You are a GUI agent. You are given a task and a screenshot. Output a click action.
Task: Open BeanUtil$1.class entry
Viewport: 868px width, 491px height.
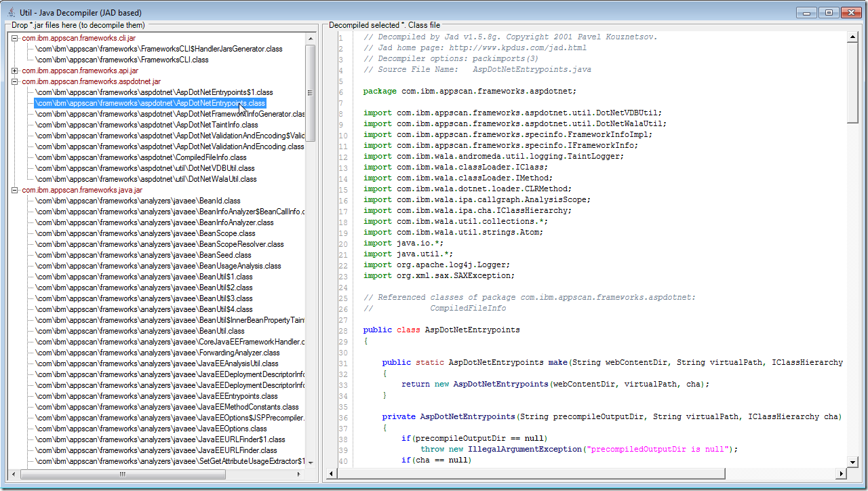point(144,277)
